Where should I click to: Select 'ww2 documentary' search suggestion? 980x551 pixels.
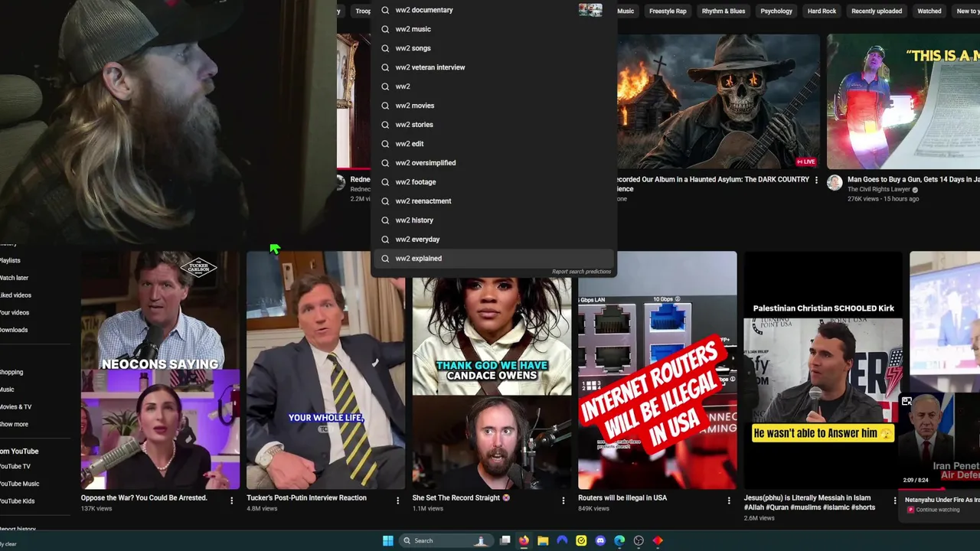pos(493,10)
